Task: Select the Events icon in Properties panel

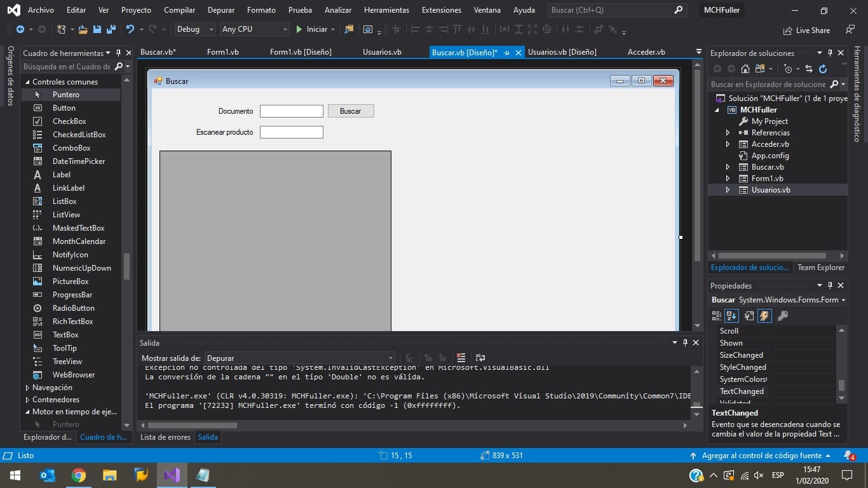Action: [764, 316]
